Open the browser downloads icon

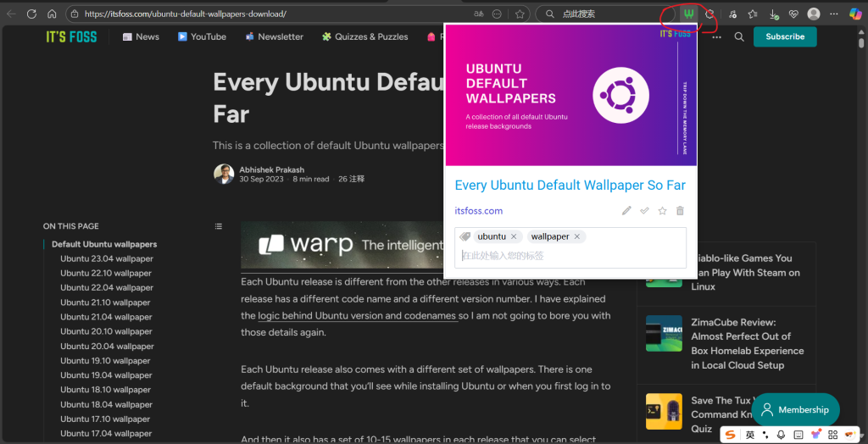[773, 14]
